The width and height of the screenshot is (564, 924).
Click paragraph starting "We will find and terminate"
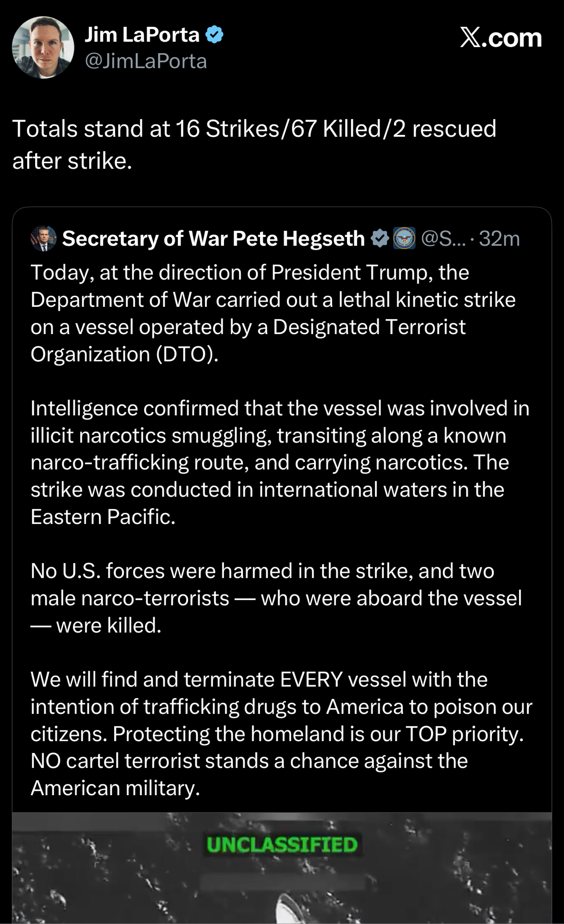pyautogui.click(x=281, y=734)
